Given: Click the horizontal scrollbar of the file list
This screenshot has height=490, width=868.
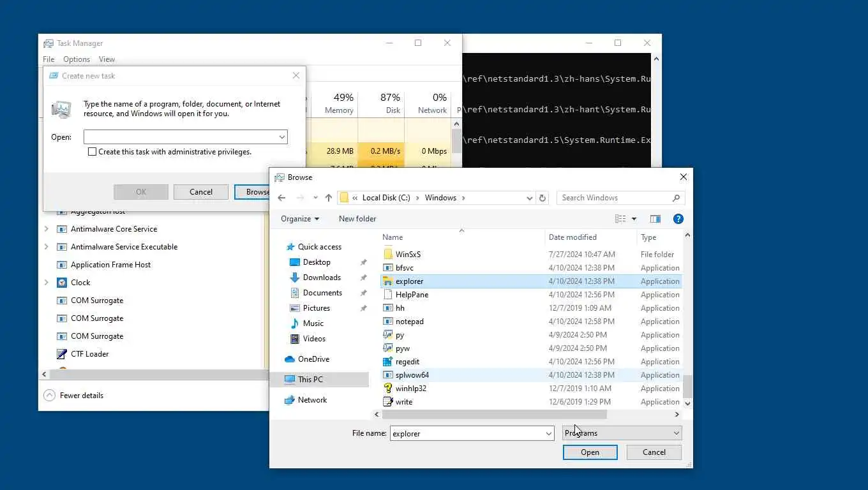Looking at the screenshot, I should tap(495, 415).
